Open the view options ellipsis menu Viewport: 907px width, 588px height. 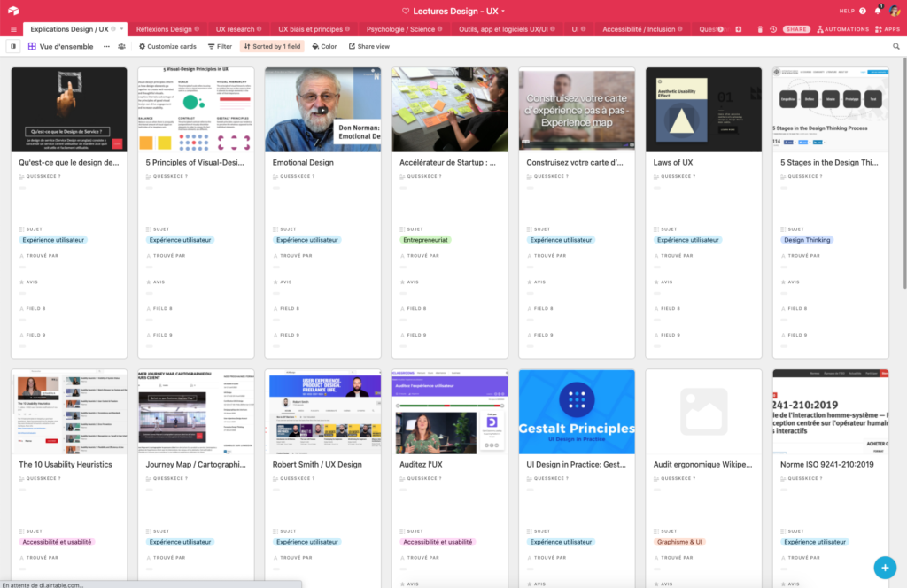[106, 46]
